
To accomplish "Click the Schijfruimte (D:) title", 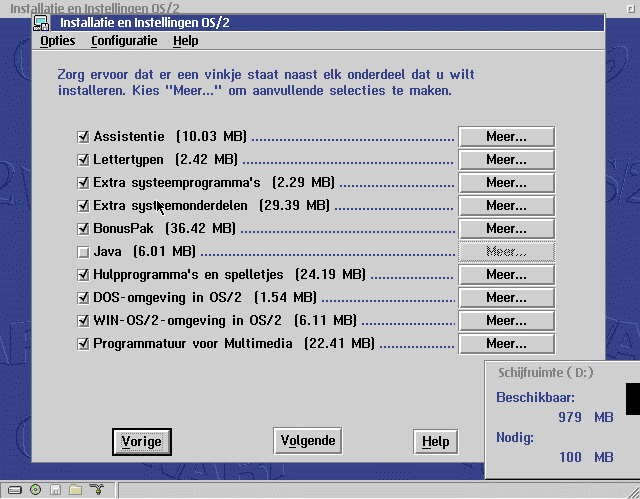I will [546, 373].
